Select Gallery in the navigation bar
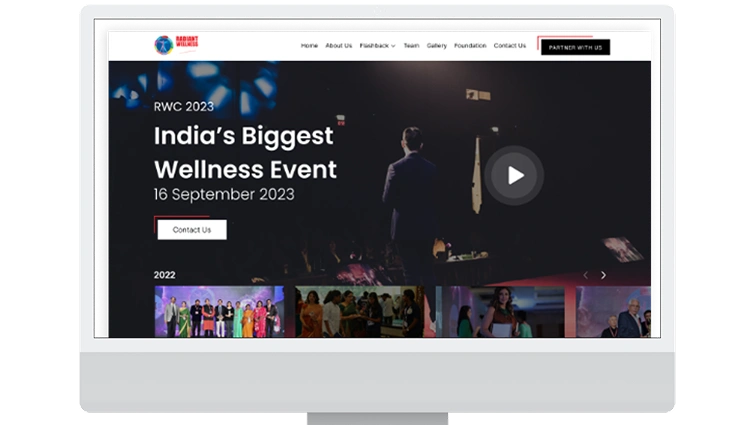Viewport: 755px width, 425px height. pyautogui.click(x=437, y=46)
